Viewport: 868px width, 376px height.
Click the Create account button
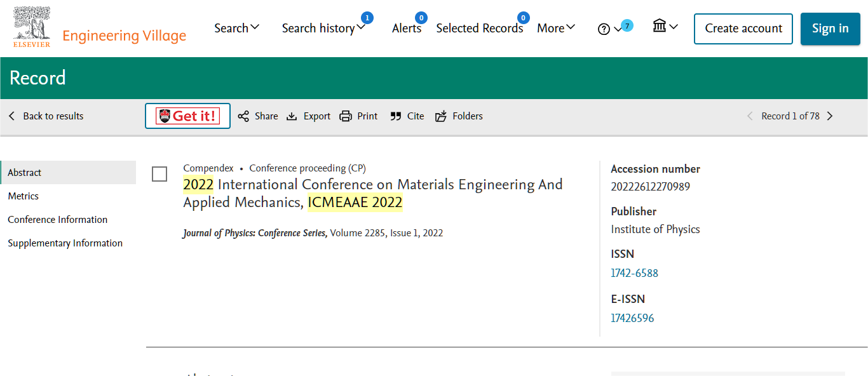743,29
